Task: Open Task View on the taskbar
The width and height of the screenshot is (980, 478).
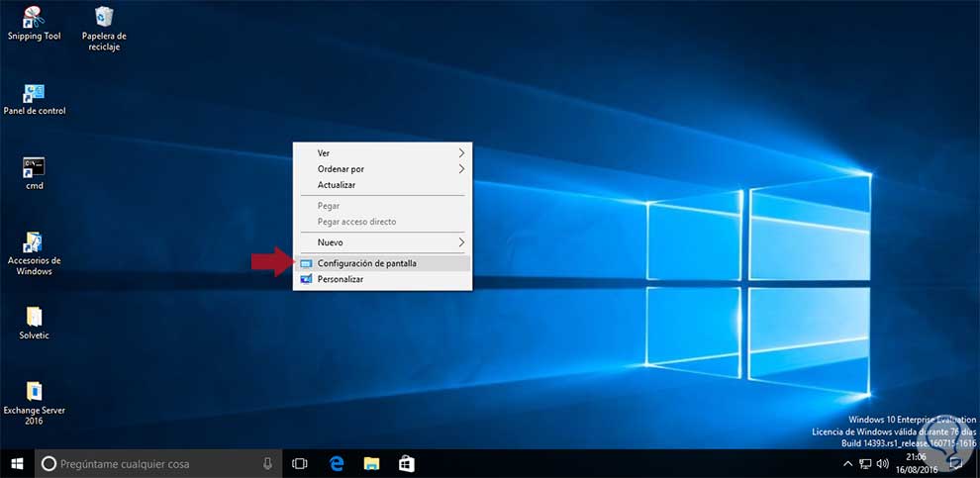Action: click(300, 463)
